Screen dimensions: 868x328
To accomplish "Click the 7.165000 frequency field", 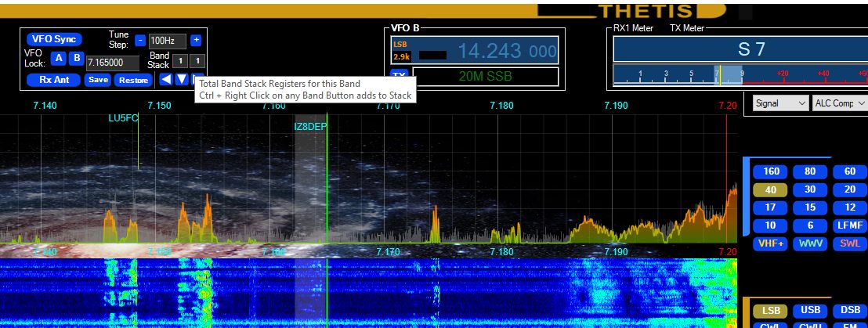I will point(112,62).
